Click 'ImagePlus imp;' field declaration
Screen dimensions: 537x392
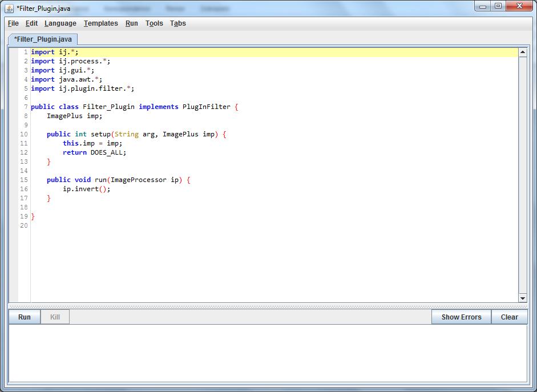(x=75, y=116)
